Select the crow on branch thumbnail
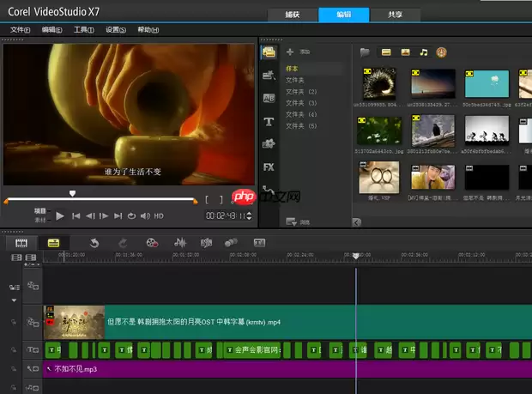This screenshot has height=394, width=532. click(x=432, y=130)
